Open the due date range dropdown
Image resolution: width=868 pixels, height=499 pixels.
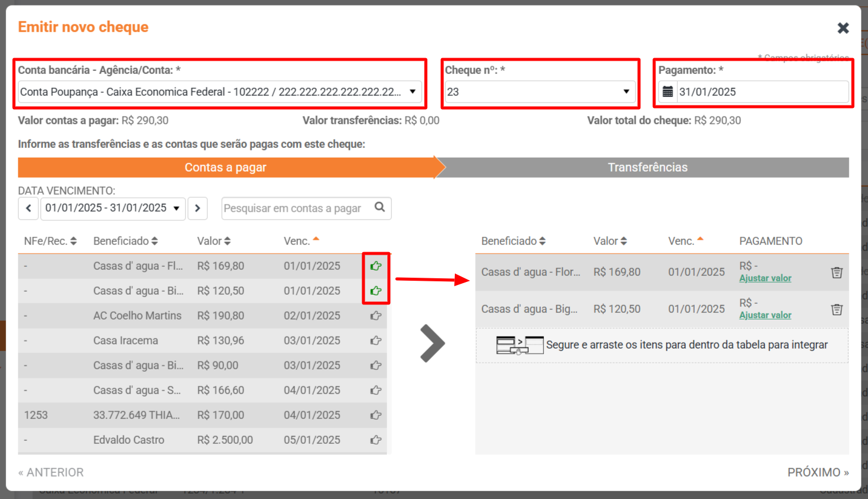113,208
